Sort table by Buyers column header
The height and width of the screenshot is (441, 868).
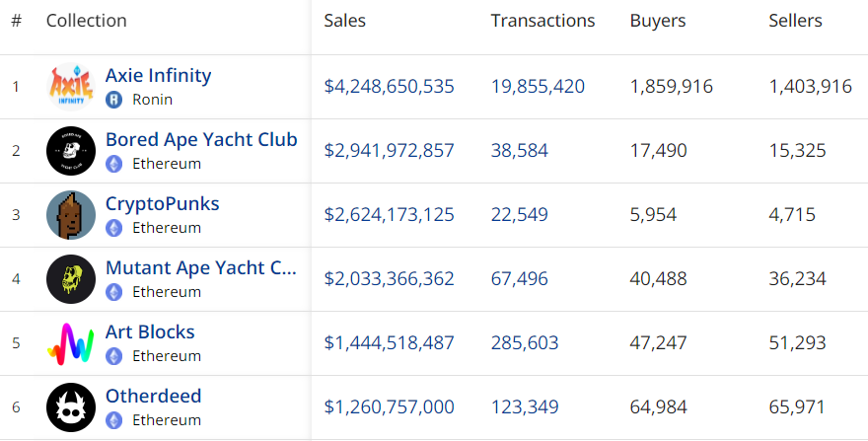tap(658, 21)
